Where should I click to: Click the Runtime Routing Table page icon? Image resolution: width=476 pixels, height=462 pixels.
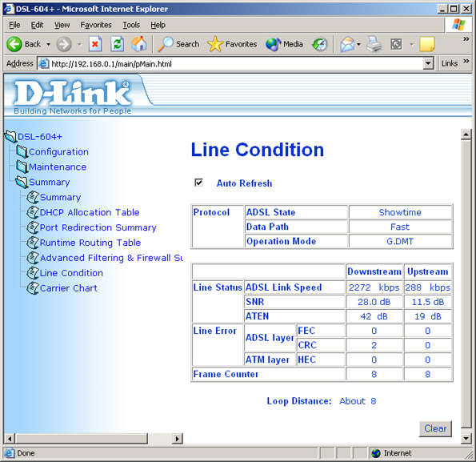point(33,243)
